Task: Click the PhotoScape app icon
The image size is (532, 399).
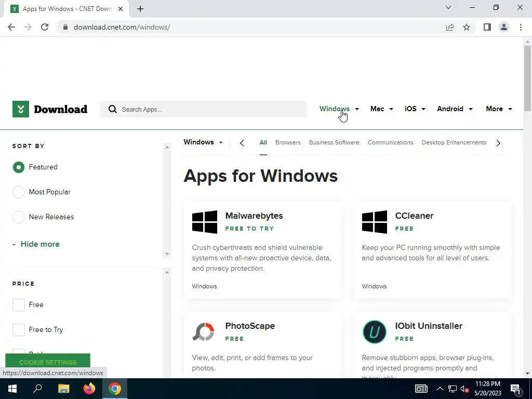Action: (204, 331)
